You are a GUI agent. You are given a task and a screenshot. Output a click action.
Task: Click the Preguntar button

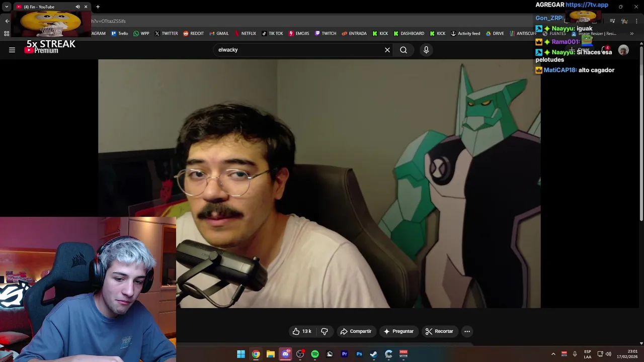[x=398, y=331]
